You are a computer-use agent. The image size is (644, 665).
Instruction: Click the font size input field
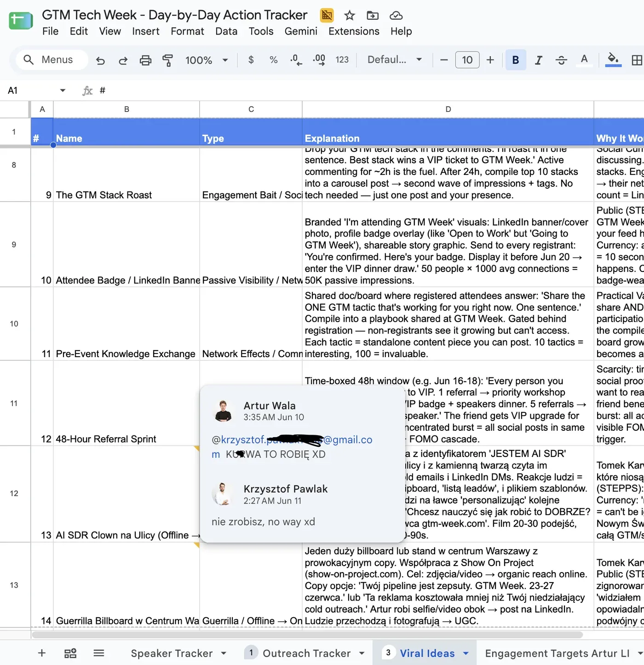coord(467,60)
